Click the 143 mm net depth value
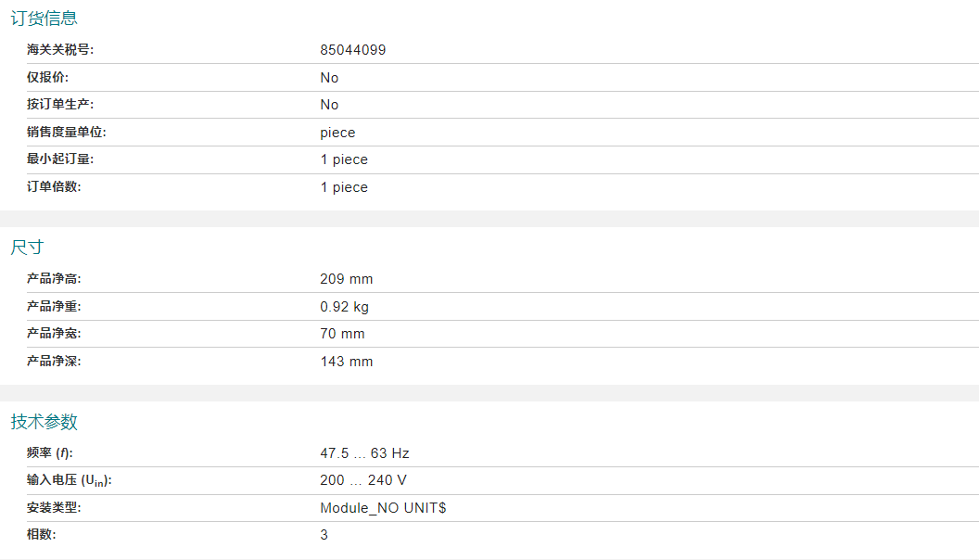Viewport: 979px width, 560px height. (x=347, y=362)
